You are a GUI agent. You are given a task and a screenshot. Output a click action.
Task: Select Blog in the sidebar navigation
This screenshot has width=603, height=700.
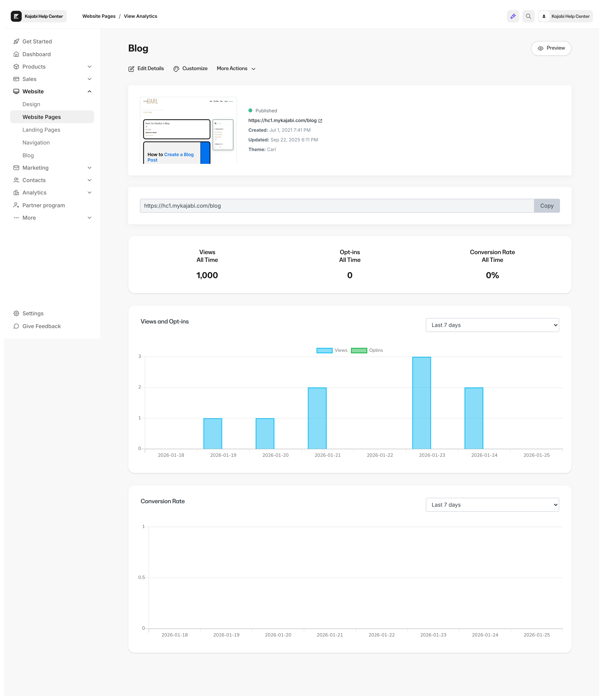point(28,155)
